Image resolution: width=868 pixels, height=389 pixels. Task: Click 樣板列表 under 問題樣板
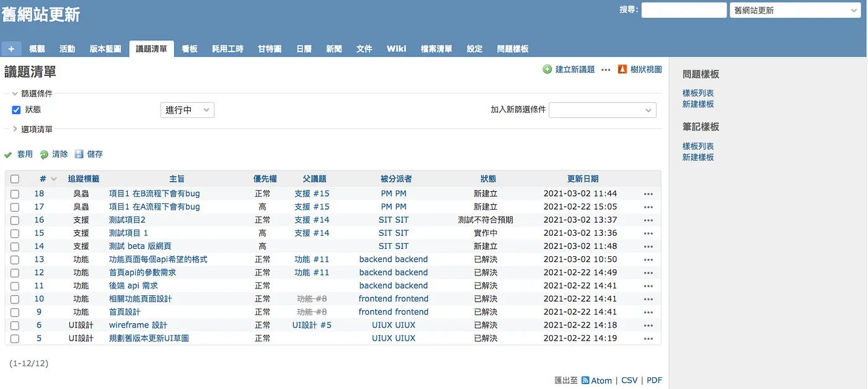tap(698, 93)
